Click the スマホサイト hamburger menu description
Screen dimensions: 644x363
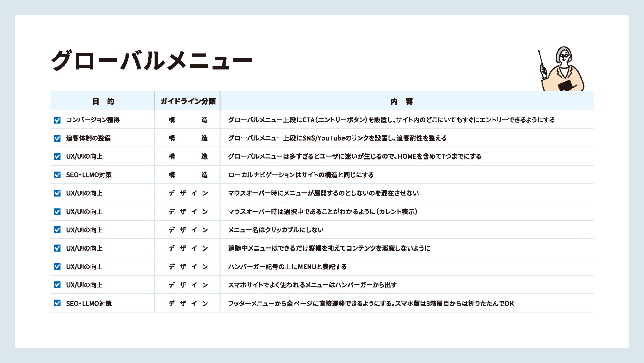pos(312,285)
